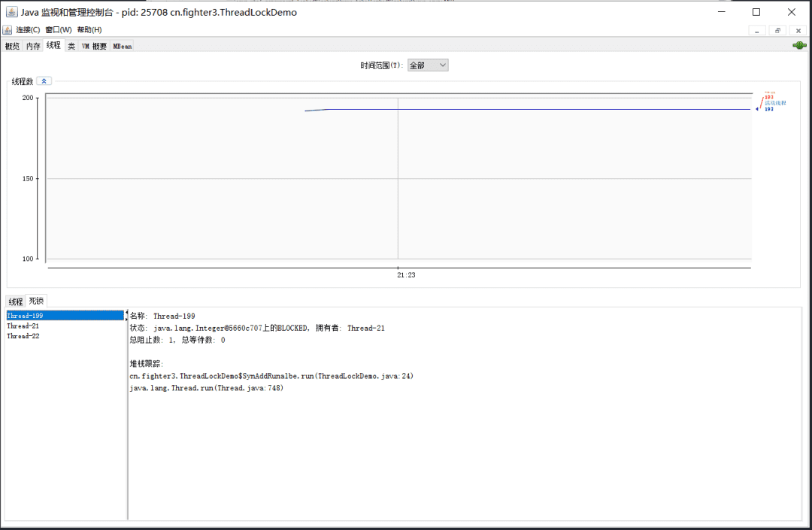
Task: Open the 窗口(W) menu
Action: coord(59,30)
